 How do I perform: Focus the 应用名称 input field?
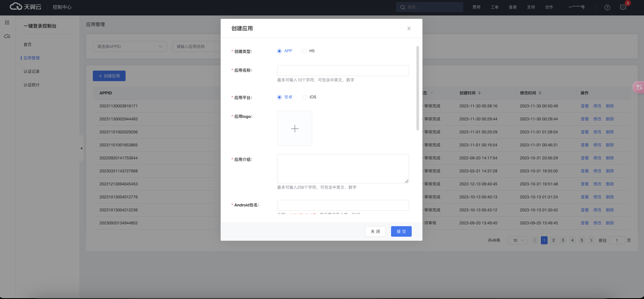coord(343,71)
